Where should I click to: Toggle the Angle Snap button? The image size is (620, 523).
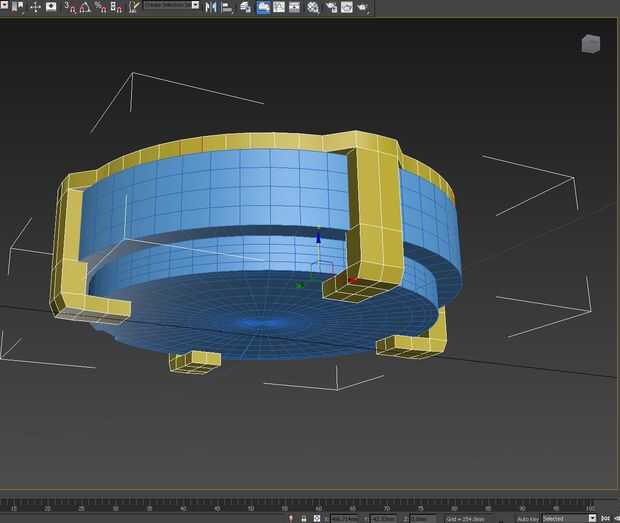coord(85,7)
